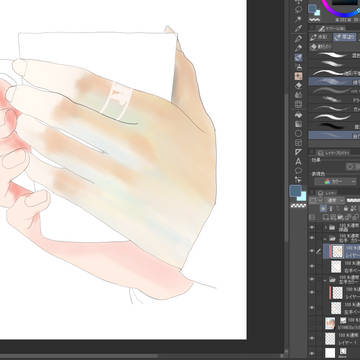
Task: Select the lasso selection tool
Action: tap(299, 9)
